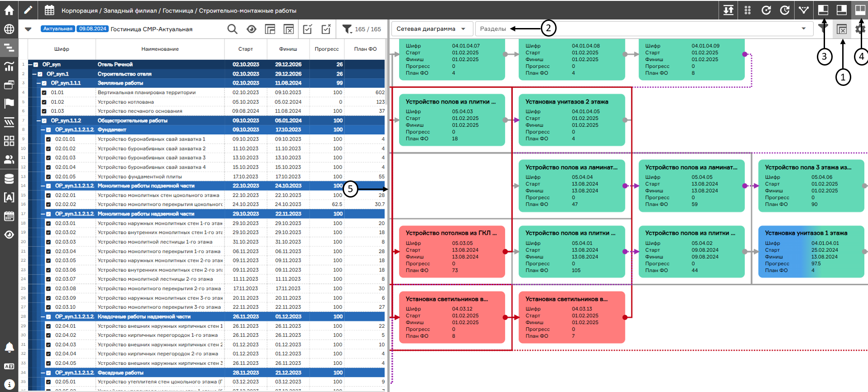The height and width of the screenshot is (392, 868).
Task: Toggle eye icon in left sidebar
Action: click(x=9, y=235)
